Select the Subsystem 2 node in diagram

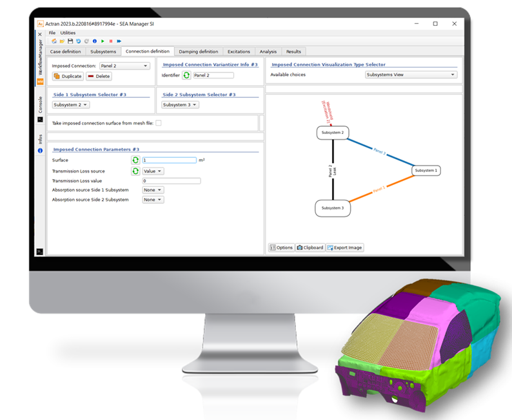click(x=332, y=133)
